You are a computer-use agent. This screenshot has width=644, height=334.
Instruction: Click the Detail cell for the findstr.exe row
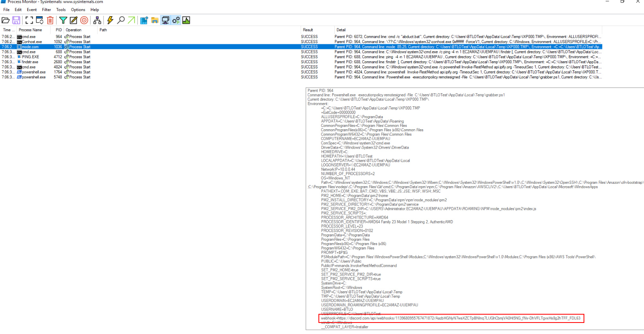coord(468,62)
